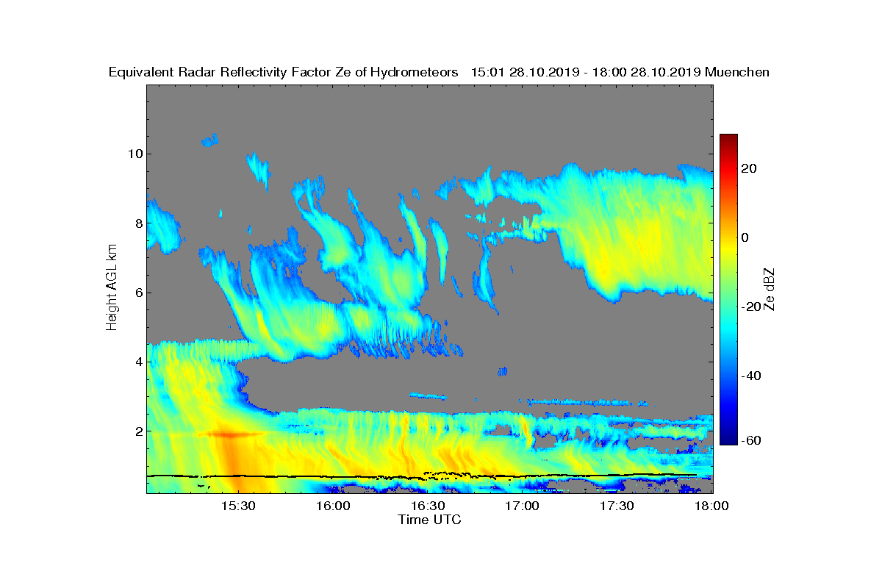Viewport: 882px width, 588px height.
Task: Click the dark blue bottom of the colorbar
Action: click(728, 439)
